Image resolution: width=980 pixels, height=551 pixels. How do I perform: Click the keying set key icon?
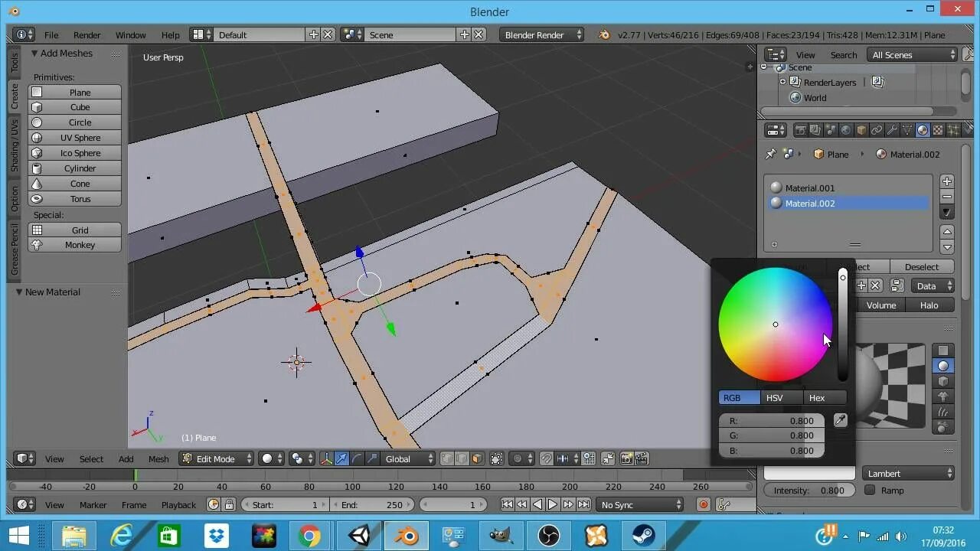[724, 504]
